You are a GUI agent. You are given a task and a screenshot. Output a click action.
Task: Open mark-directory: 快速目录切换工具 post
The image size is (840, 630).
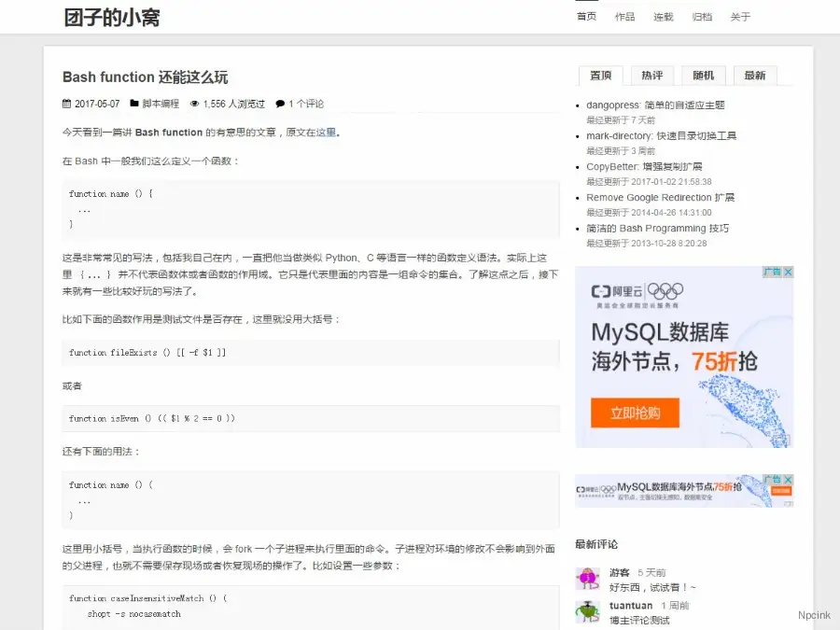tap(661, 135)
